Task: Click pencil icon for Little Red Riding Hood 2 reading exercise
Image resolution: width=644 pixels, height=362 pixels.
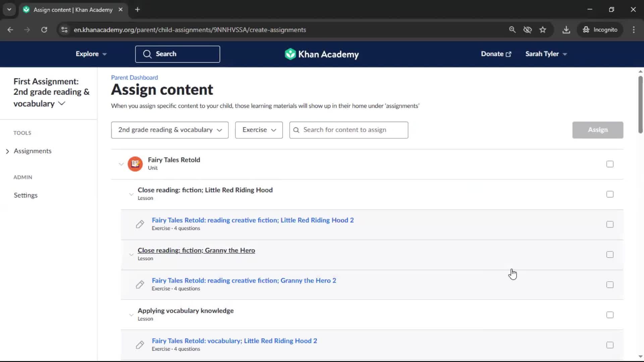Action: 140,224
